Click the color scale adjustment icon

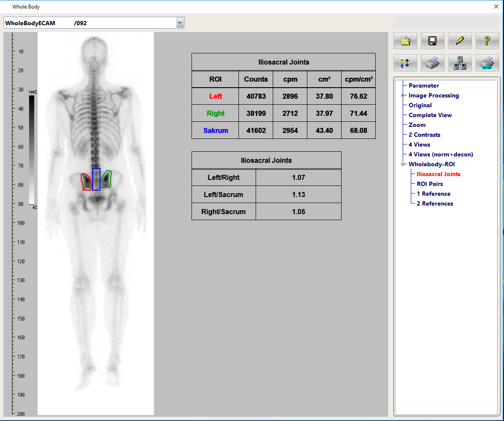pos(405,63)
